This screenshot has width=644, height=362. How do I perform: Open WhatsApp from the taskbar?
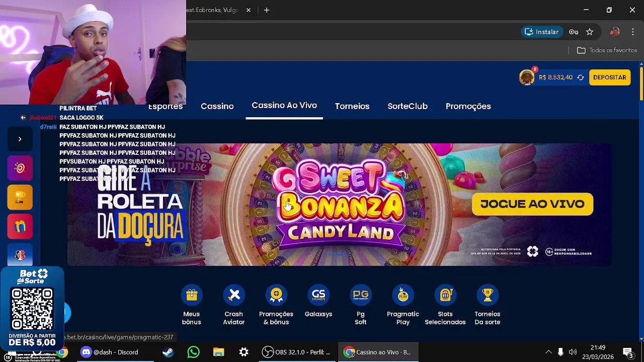click(x=193, y=352)
